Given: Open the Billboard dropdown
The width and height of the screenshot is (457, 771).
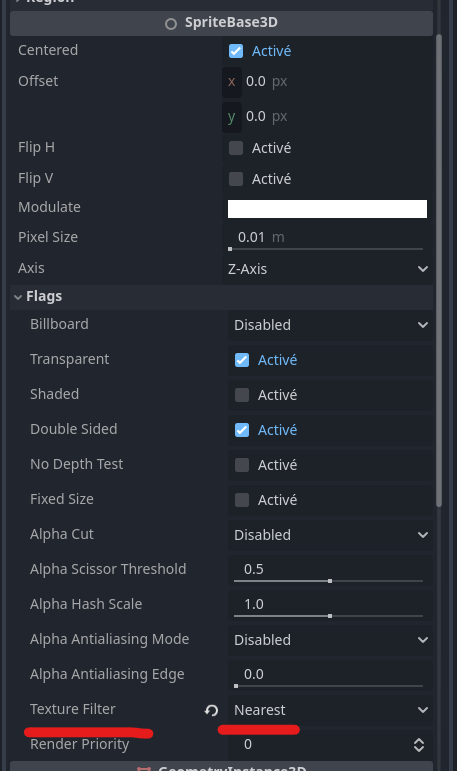Looking at the screenshot, I should [x=331, y=325].
